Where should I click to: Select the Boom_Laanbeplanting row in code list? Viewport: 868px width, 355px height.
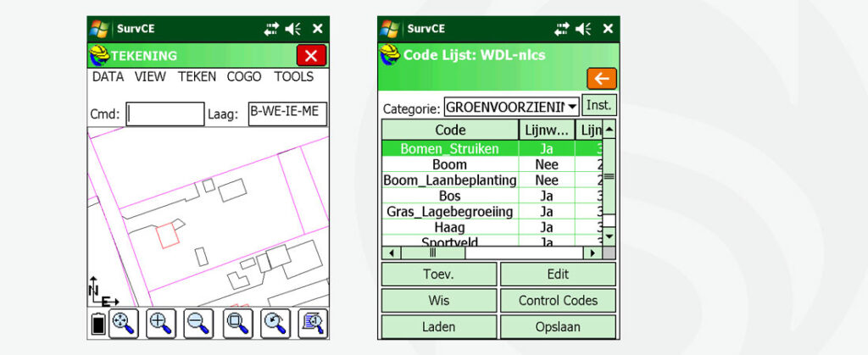point(450,180)
